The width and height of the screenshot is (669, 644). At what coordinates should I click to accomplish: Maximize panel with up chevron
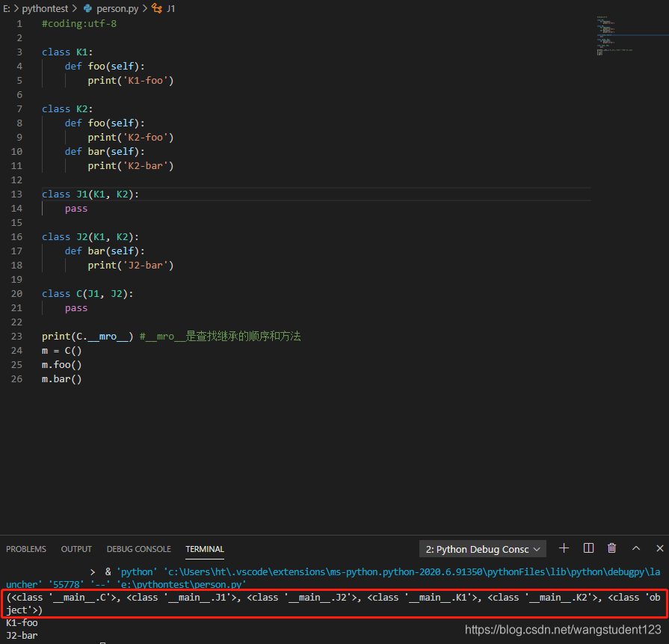point(635,548)
